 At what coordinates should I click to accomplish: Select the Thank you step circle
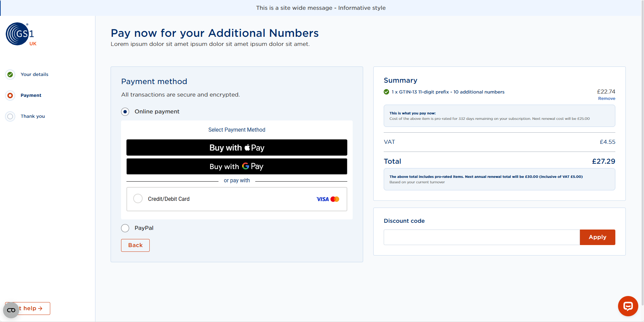coord(10,116)
